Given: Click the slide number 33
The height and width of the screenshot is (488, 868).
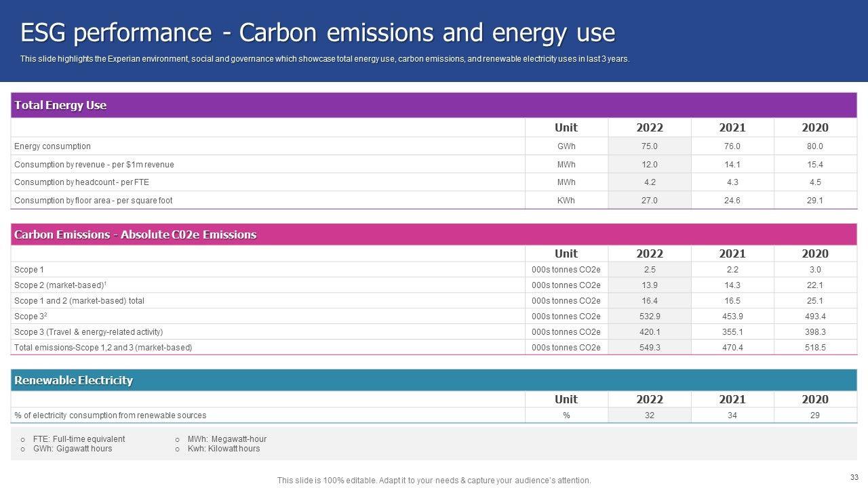Looking at the screenshot, I should pos(854,477).
